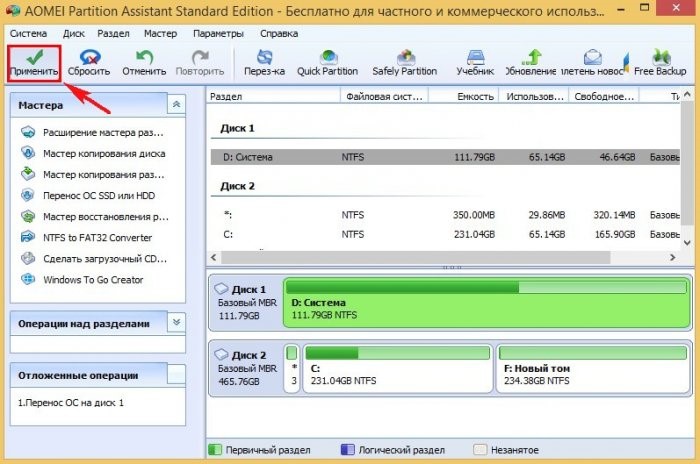Sort by the Раздел column header
700x464 pixels.
273,96
